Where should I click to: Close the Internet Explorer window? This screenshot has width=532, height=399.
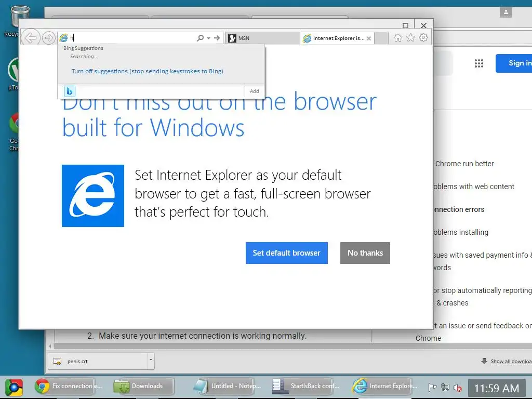tap(423, 25)
